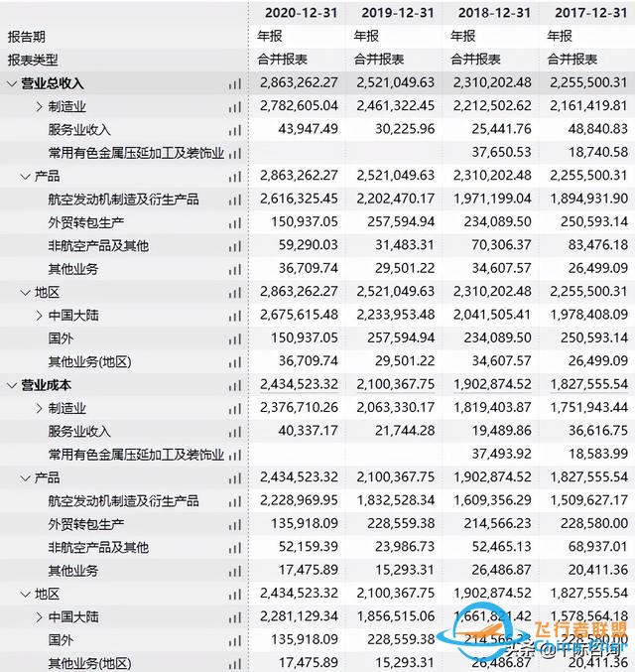This screenshot has width=635, height=672.
Task: Open chart icon for 外贸转包生产 under 营业成本
Action: [x=235, y=524]
